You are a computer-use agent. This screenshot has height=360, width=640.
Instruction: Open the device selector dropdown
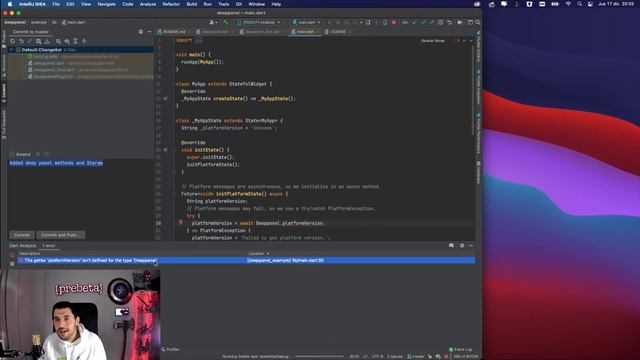point(259,22)
